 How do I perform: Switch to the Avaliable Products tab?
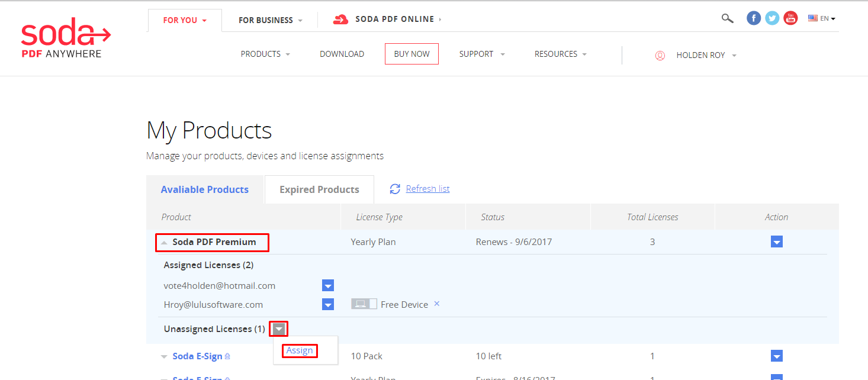point(205,189)
